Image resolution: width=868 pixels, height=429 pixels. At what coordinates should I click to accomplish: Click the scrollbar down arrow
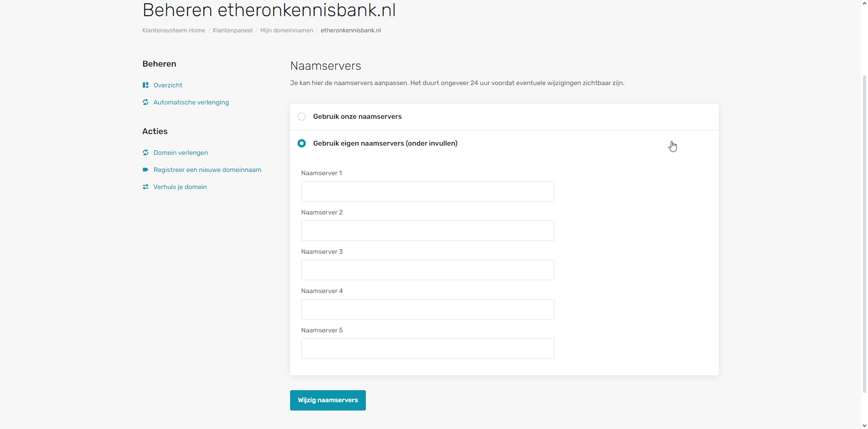tap(864, 425)
